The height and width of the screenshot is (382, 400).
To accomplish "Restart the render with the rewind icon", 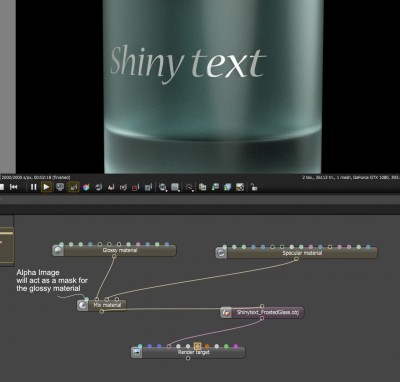I will pos(13,187).
